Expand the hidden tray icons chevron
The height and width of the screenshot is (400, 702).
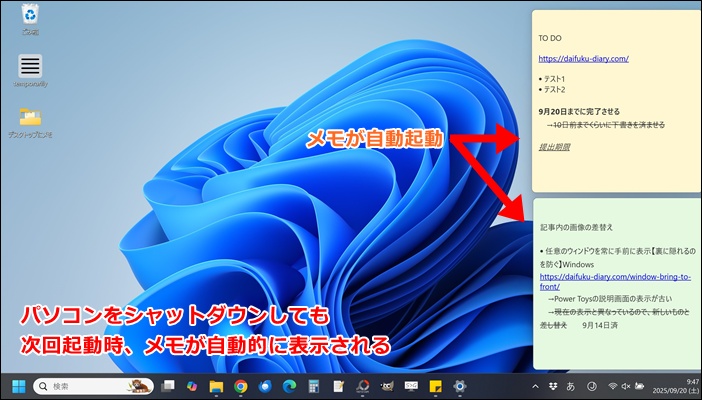535,386
